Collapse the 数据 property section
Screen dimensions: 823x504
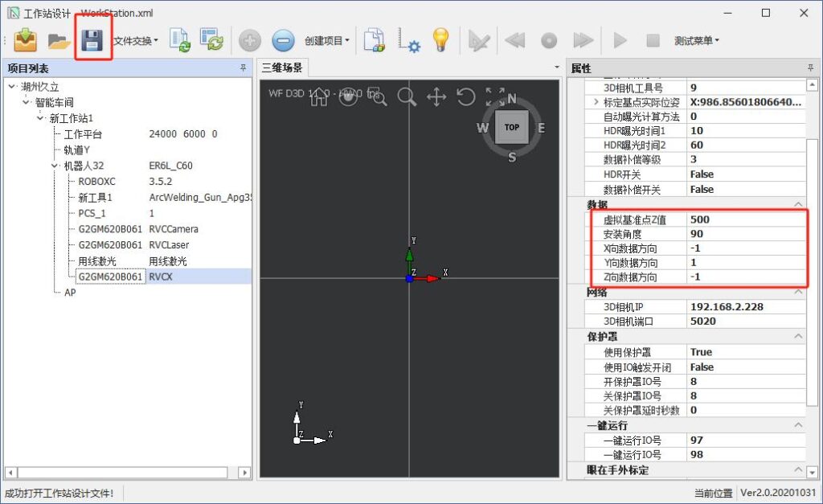[798, 204]
